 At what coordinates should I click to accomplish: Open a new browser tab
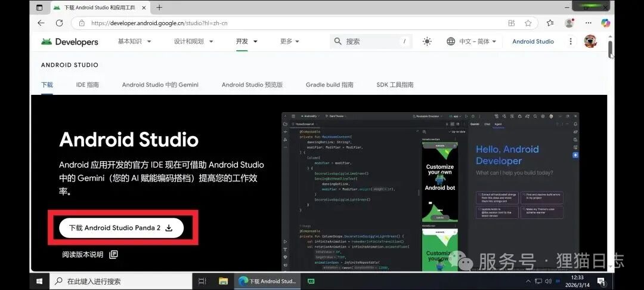pos(159,7)
